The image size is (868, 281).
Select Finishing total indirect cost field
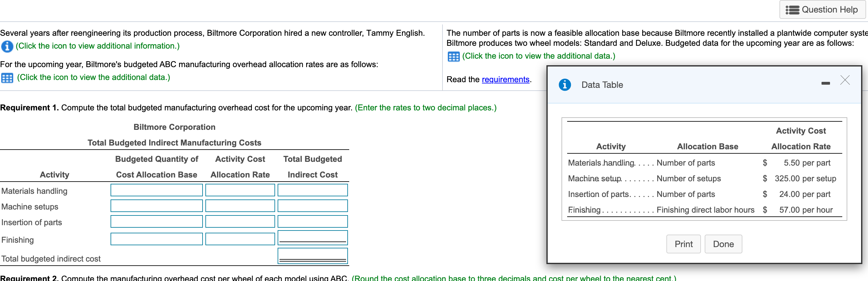tap(313, 238)
